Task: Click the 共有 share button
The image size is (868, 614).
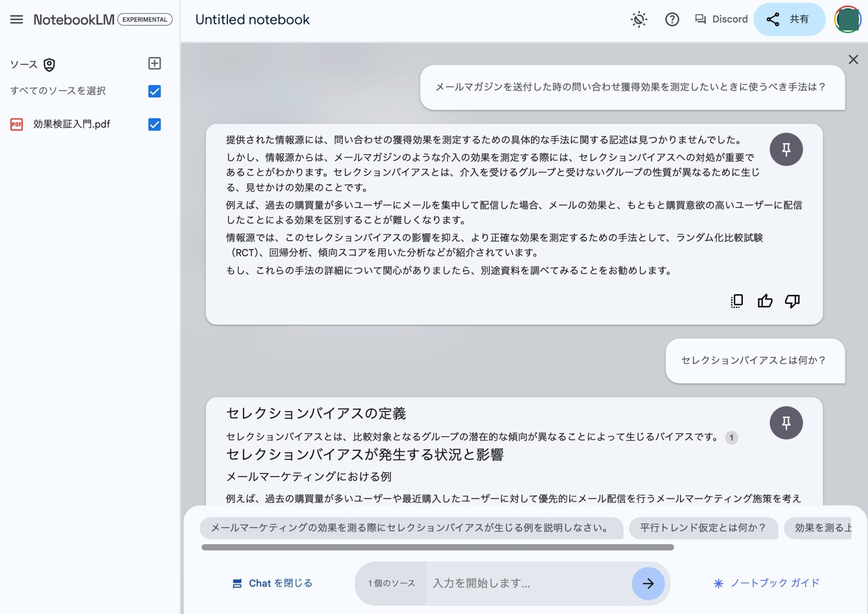Action: 789,19
